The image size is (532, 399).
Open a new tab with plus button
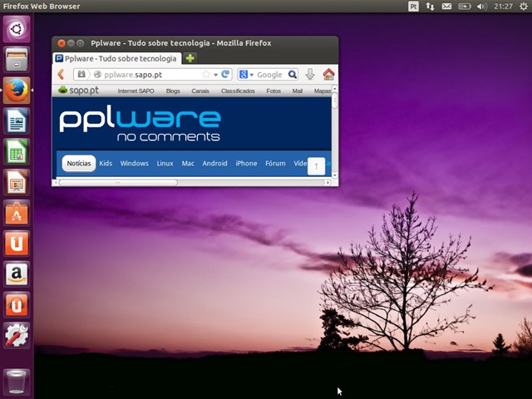pos(190,58)
